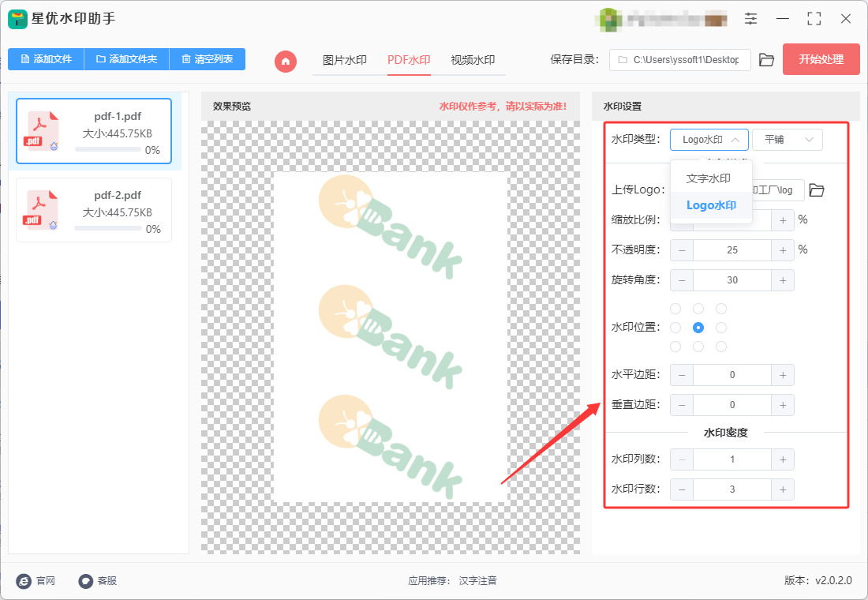Click the home icon button

(x=286, y=61)
